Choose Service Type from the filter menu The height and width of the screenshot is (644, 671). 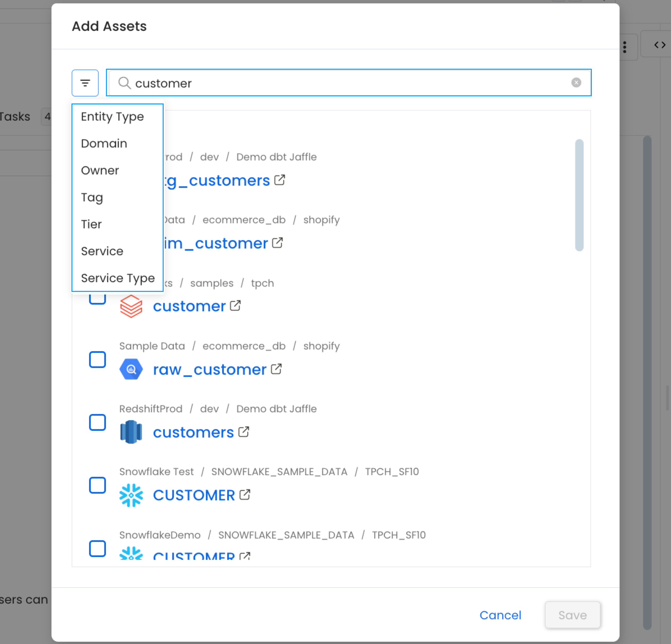pos(118,278)
